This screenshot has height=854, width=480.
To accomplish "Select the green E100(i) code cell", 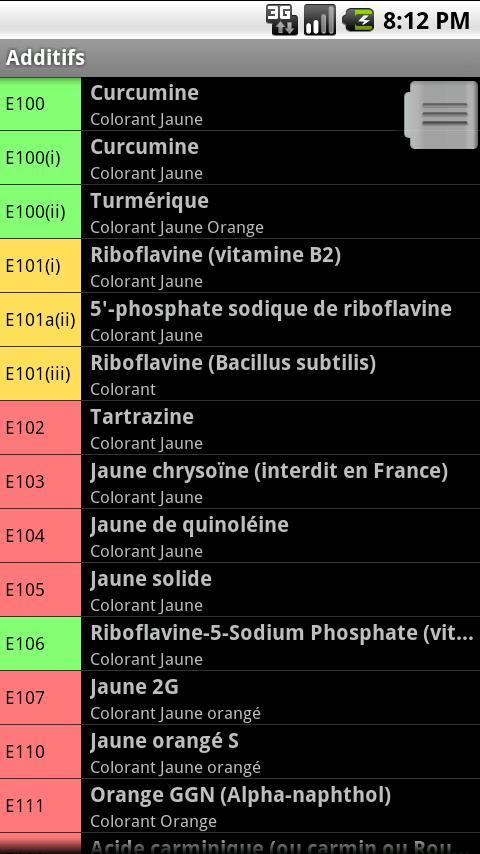I will click(x=40, y=158).
